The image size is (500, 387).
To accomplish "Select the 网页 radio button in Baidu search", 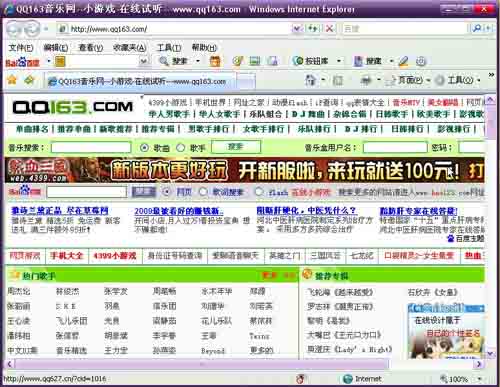I will [166, 192].
